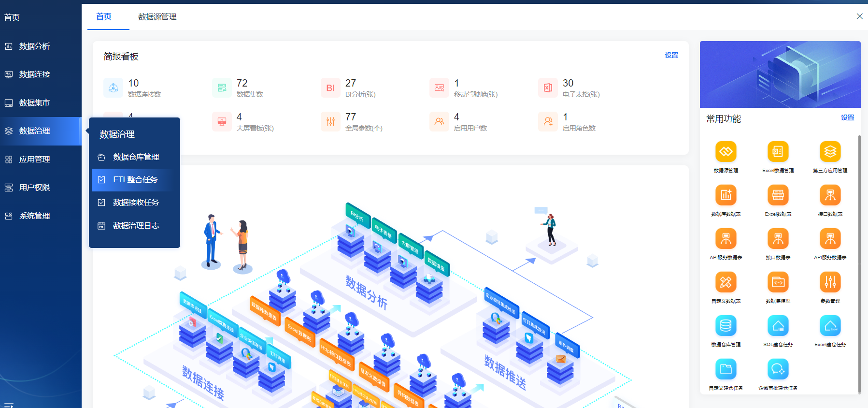Click the Excel数据表 shortcut icon

click(x=778, y=195)
